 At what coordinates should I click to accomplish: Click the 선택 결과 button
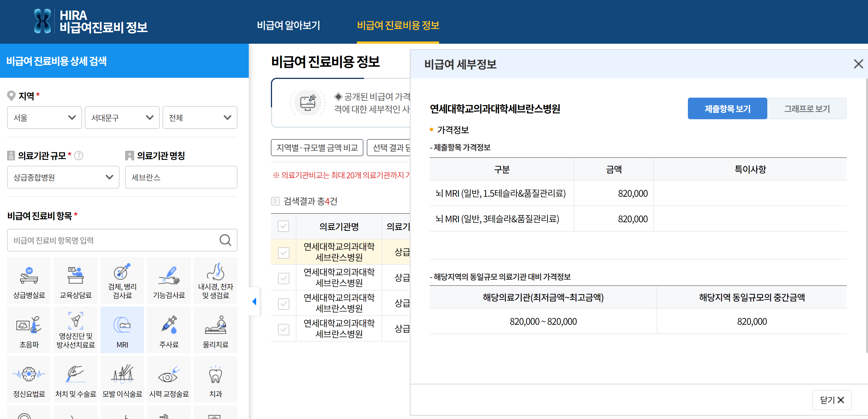tap(389, 148)
